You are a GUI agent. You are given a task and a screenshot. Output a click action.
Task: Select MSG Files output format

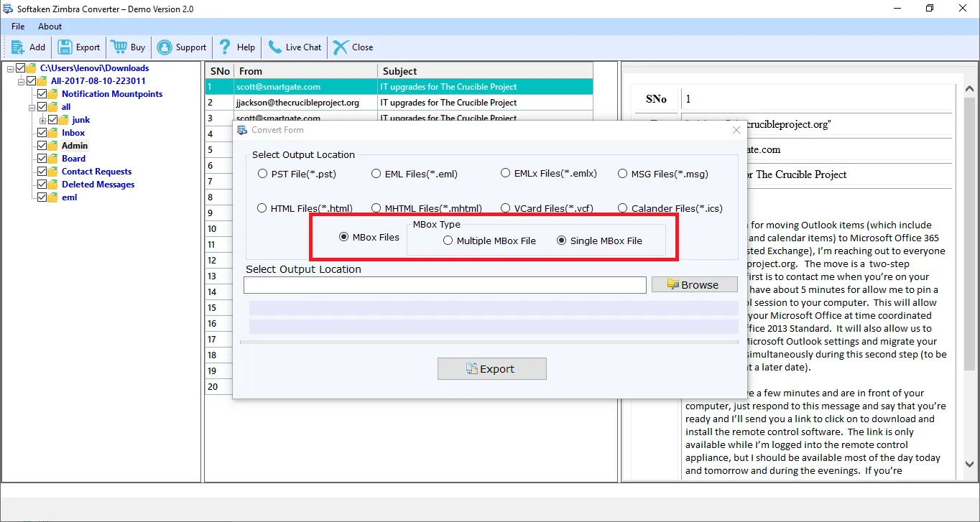point(623,174)
